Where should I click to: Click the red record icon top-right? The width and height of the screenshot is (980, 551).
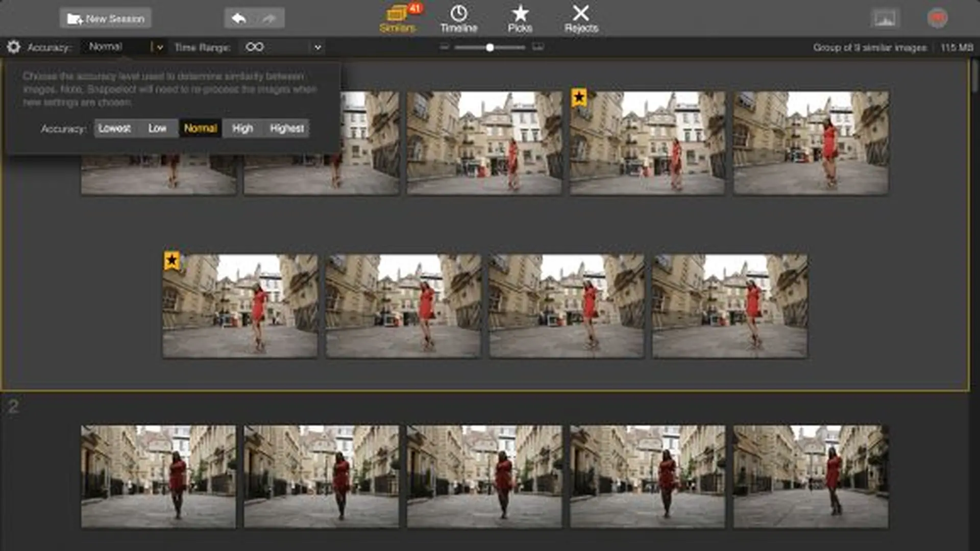click(x=937, y=19)
